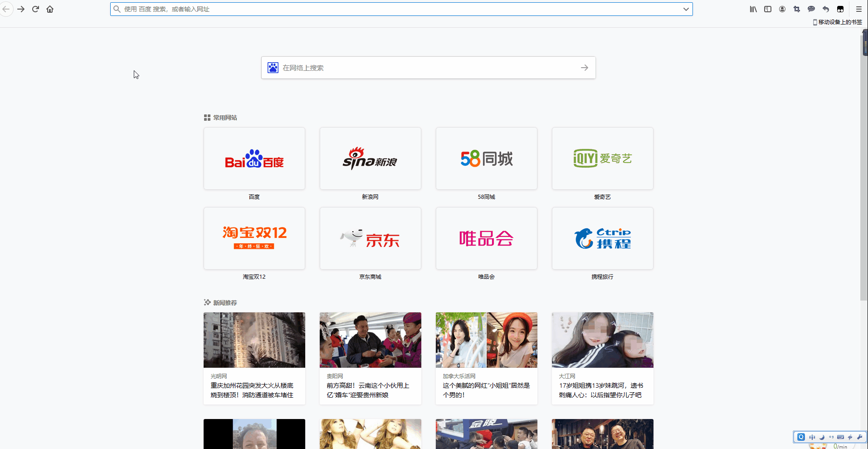Click the input method Q logo icon
The height and width of the screenshot is (449, 868).
[801, 437]
